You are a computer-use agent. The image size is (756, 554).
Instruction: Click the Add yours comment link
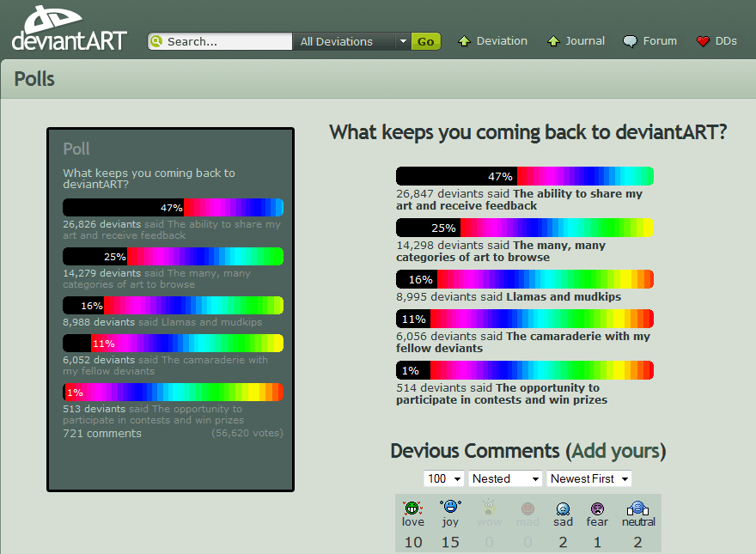pos(615,451)
